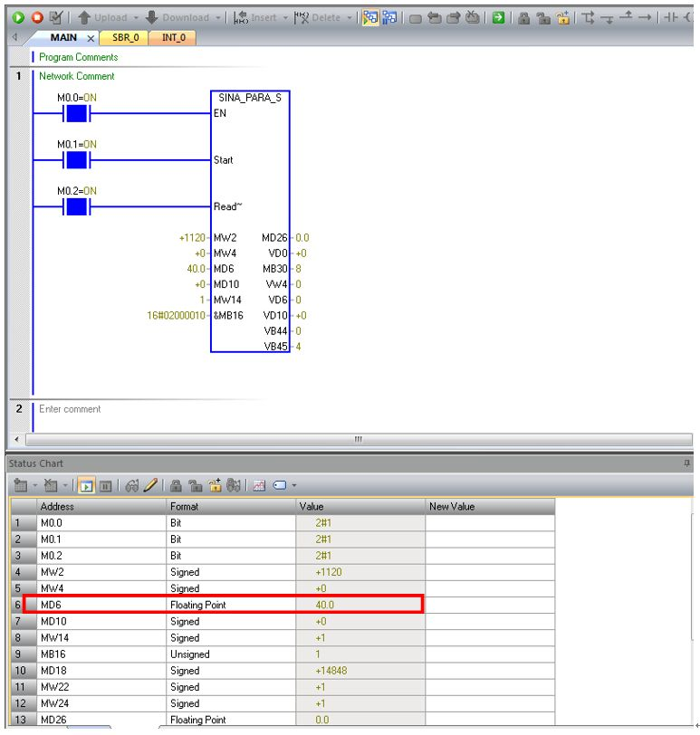This screenshot has width=700, height=735.
Task: Click the Upload toolbar button
Action: click(x=102, y=18)
